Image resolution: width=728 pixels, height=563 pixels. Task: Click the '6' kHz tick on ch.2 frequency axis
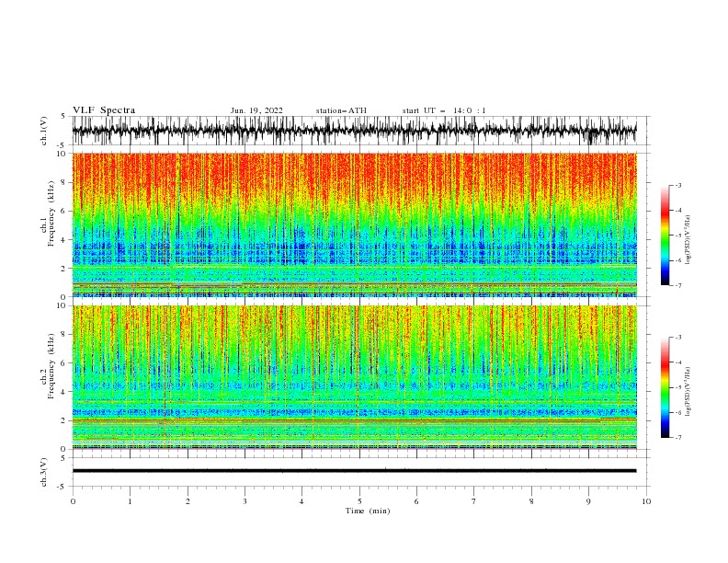coord(63,363)
